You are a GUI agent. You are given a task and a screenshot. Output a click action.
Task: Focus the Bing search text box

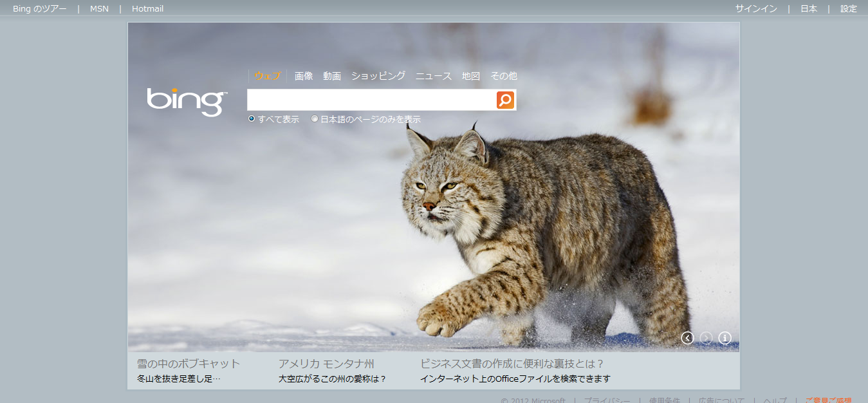[x=371, y=100]
